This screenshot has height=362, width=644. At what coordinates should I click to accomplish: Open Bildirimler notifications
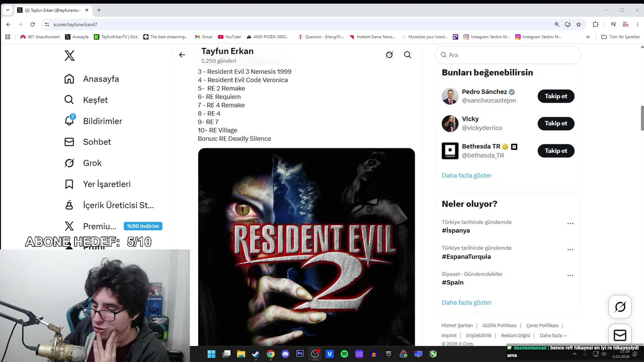pos(93,121)
